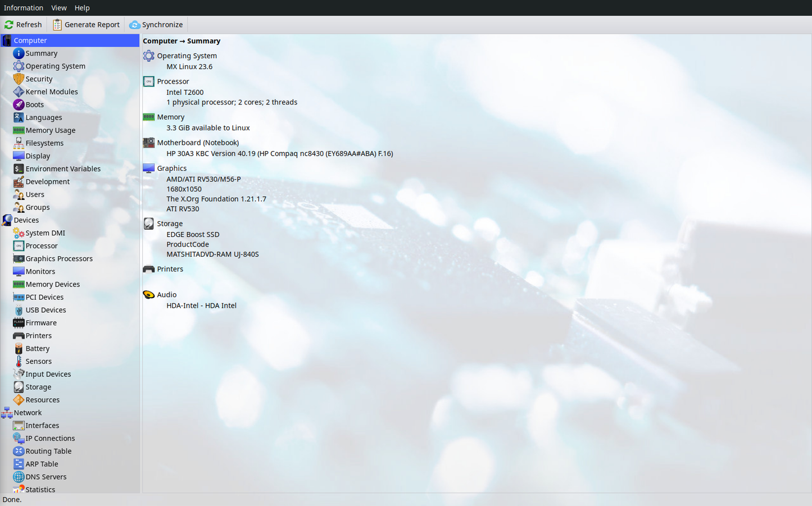This screenshot has height=506, width=812.
Task: Click Storage heading in summary pane
Action: [x=170, y=224]
